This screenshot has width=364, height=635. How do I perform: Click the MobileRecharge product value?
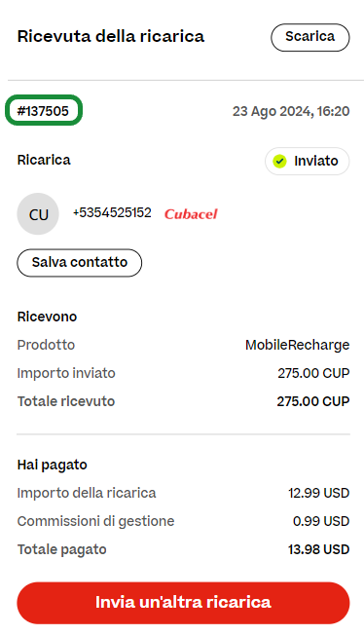(x=297, y=345)
